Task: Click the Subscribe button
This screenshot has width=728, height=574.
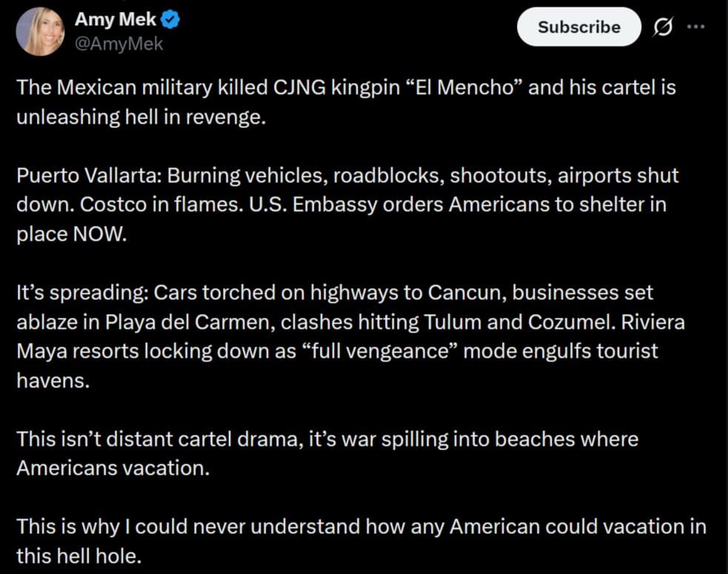Action: click(578, 27)
